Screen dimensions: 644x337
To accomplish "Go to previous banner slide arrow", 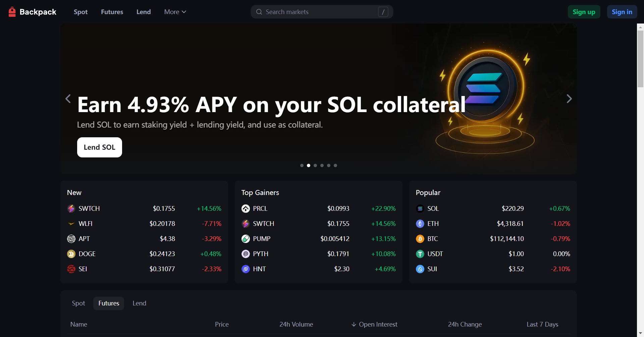I will [x=68, y=99].
